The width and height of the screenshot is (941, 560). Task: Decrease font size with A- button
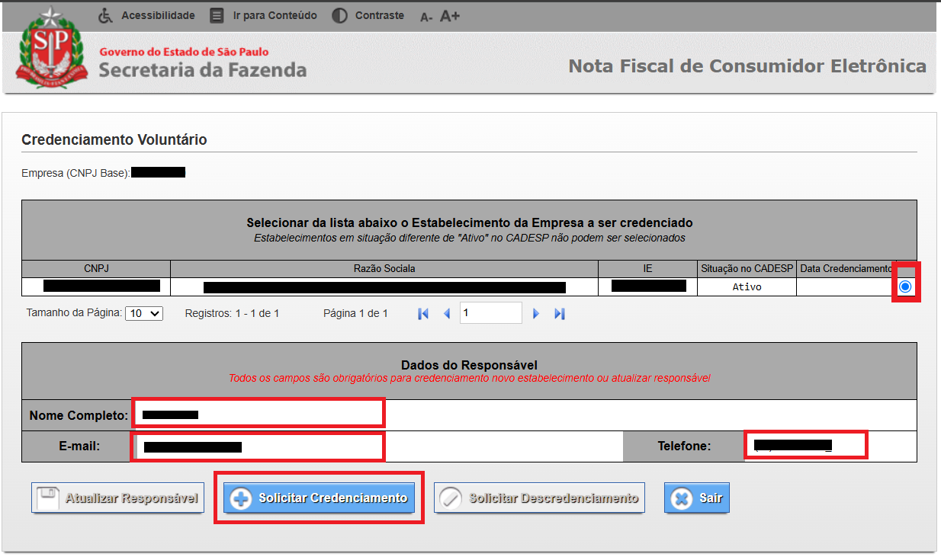click(426, 17)
